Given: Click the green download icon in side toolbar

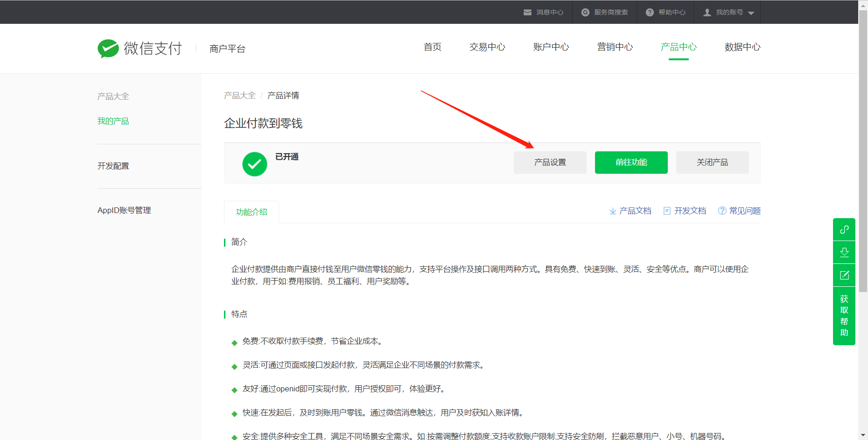Looking at the screenshot, I should [844, 252].
